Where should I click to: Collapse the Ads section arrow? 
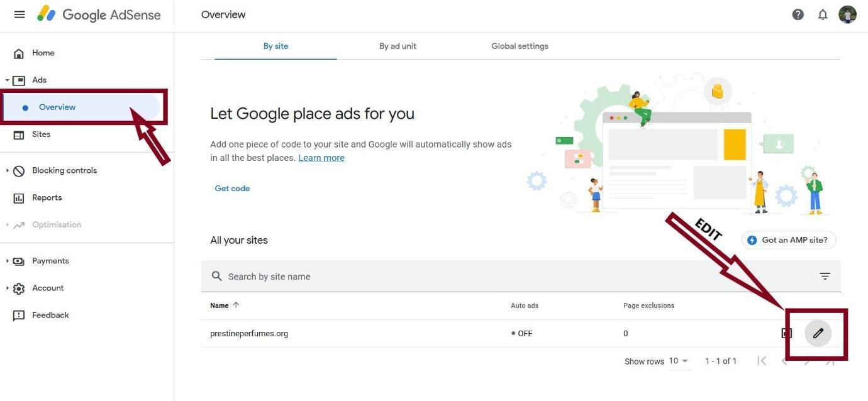point(7,80)
